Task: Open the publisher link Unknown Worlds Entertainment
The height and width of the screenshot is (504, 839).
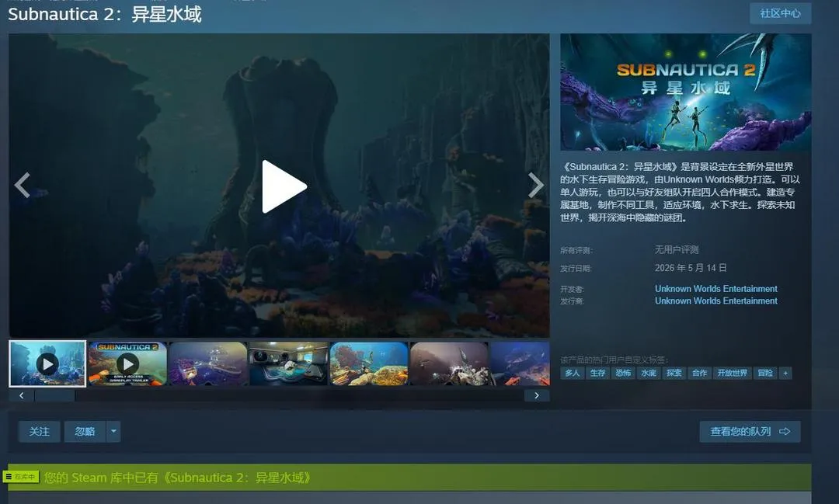Action: coord(716,301)
